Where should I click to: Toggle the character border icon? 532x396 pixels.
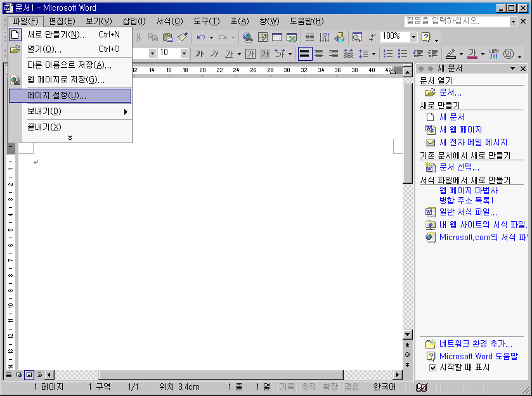pos(250,54)
